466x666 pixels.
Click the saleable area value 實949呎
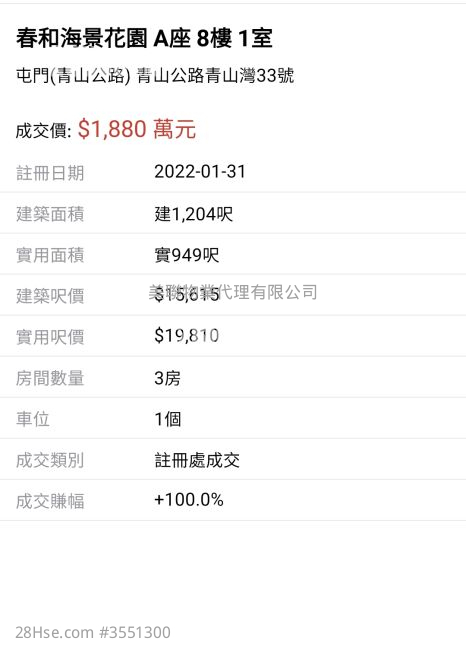coord(187,255)
